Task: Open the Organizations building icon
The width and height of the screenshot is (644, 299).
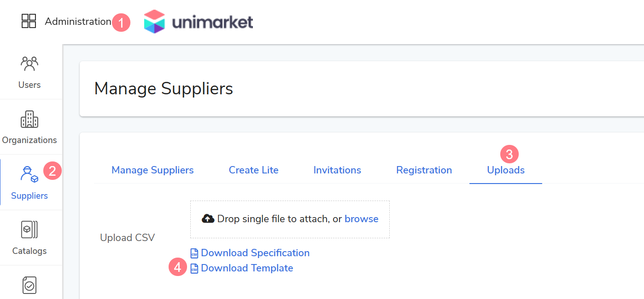Action: click(x=29, y=120)
